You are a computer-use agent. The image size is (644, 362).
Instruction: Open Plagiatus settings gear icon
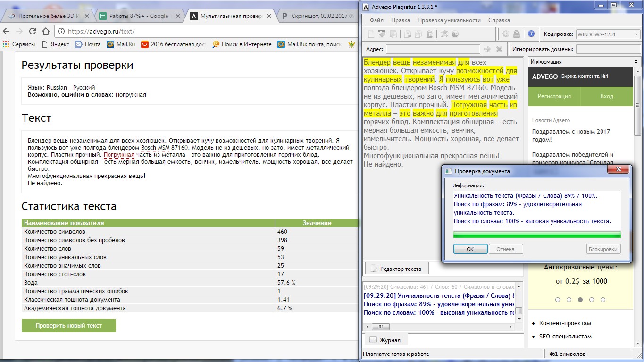pos(505,34)
